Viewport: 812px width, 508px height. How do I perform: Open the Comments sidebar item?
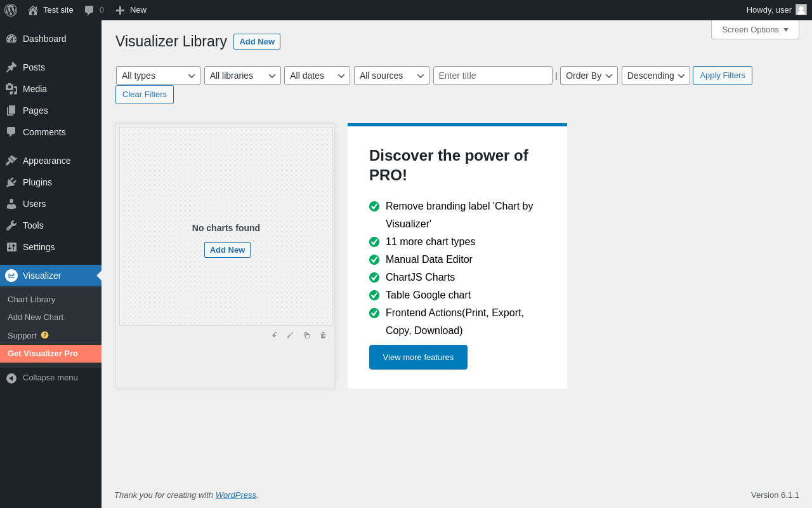[x=51, y=132]
